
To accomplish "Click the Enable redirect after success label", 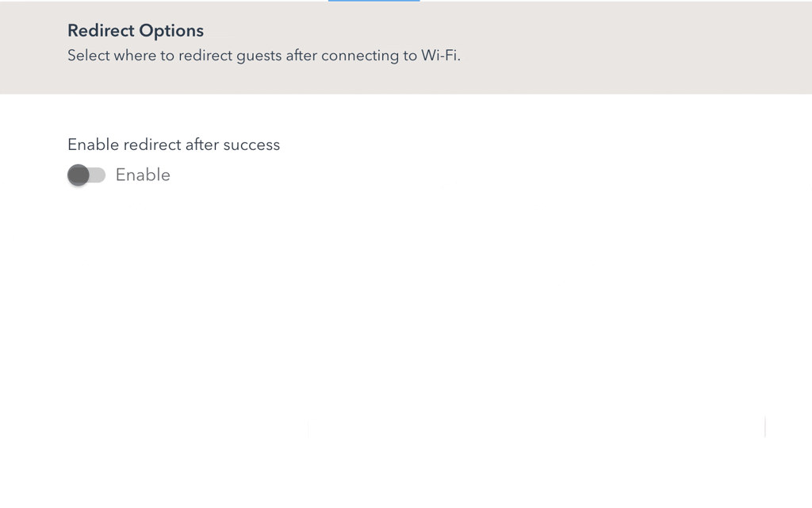I will (174, 144).
